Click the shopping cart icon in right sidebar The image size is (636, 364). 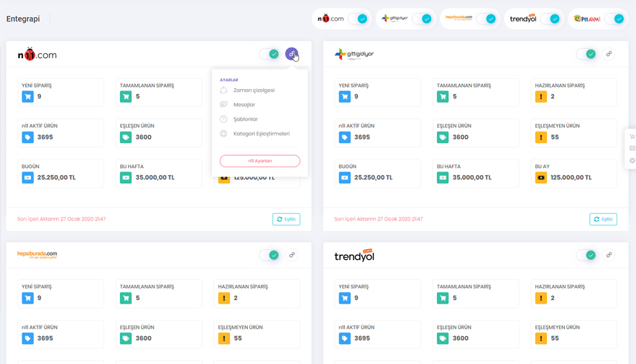[632, 136]
